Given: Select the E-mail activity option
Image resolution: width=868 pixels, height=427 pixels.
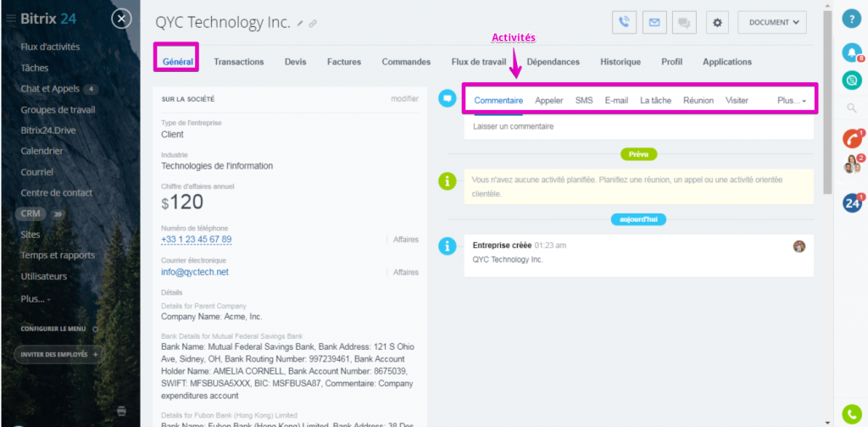Looking at the screenshot, I should coord(616,101).
